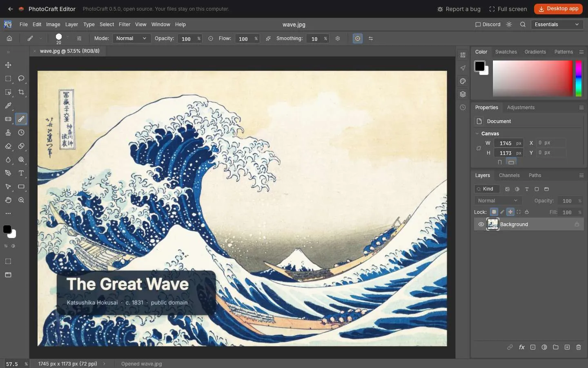Select the Pen tool
Viewport: 588px width, 368px height.
[8, 173]
